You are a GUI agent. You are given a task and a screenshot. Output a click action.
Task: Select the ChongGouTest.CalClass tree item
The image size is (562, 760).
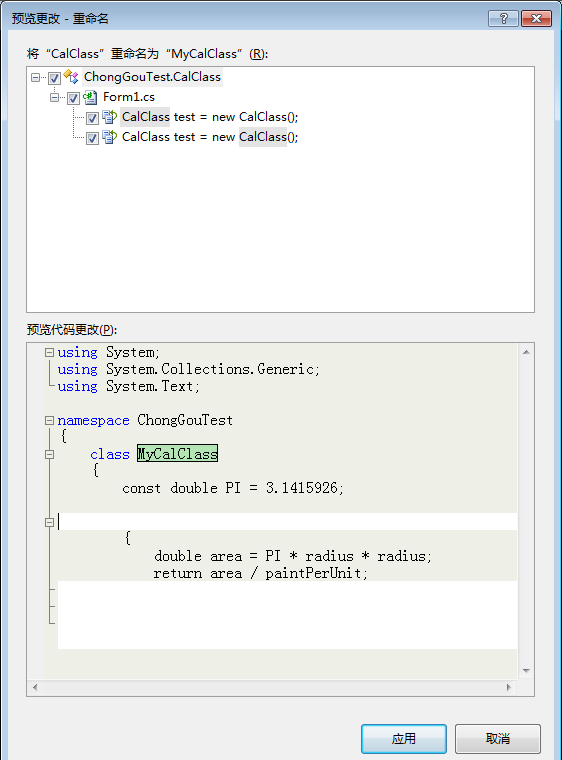[152, 77]
